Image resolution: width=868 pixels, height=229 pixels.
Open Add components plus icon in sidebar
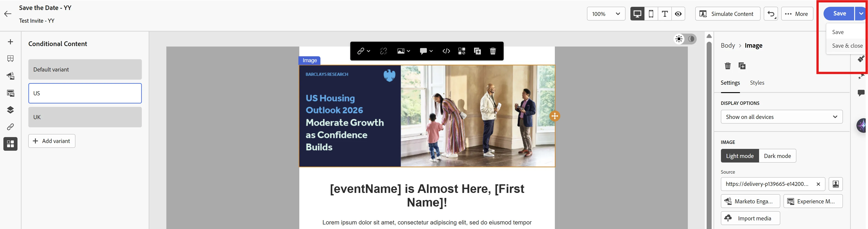click(10, 42)
